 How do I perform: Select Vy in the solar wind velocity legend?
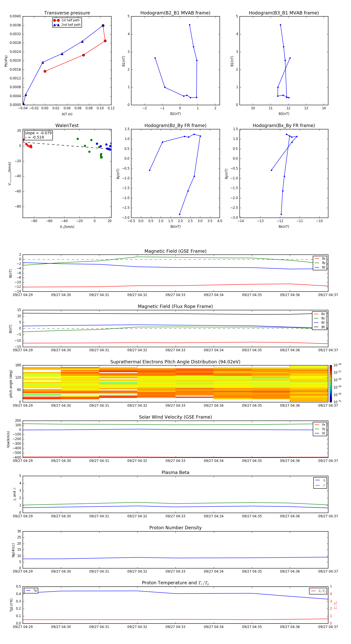320,429
